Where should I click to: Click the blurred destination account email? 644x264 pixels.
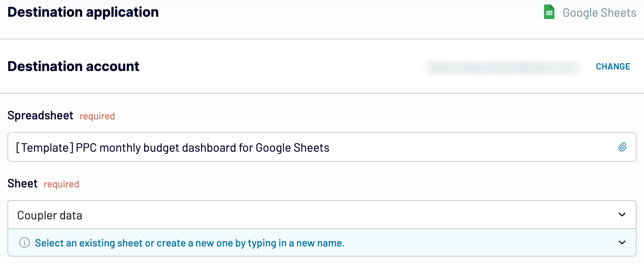coord(503,67)
